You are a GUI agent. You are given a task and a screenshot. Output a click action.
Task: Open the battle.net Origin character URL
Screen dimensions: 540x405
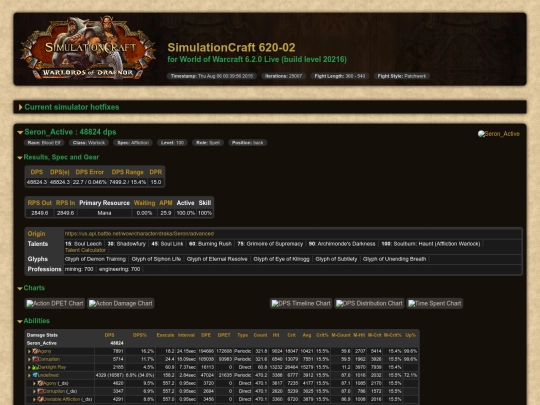(x=139, y=233)
